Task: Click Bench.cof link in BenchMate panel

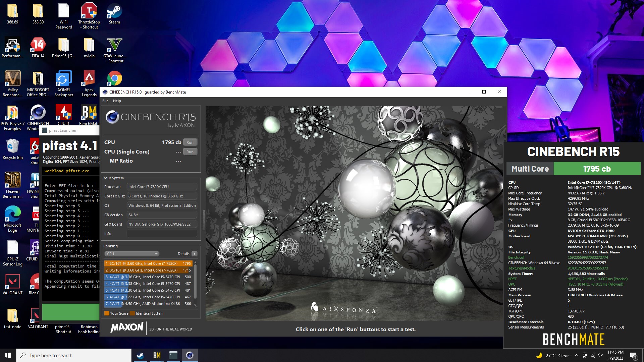Action: [516, 257]
